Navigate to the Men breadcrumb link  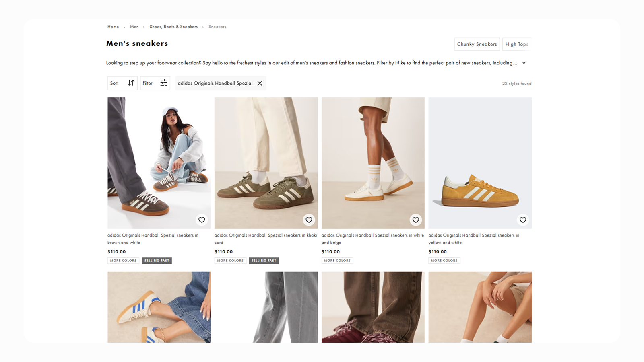click(134, 27)
